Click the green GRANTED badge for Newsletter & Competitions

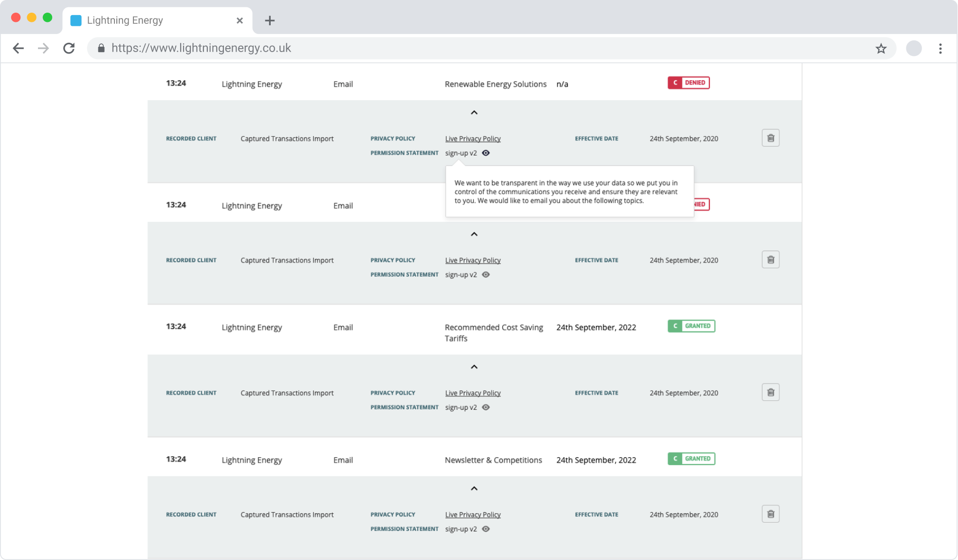click(x=691, y=459)
